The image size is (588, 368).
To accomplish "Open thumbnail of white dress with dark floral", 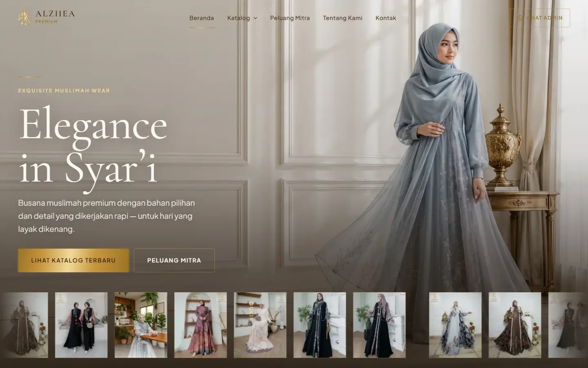I will [x=455, y=325].
